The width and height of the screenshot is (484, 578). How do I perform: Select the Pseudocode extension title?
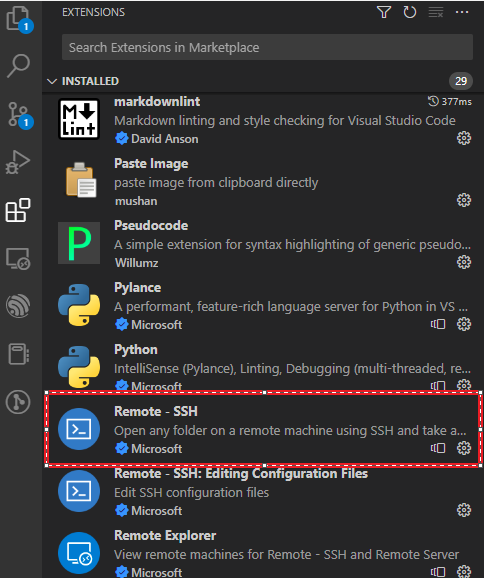(x=151, y=225)
